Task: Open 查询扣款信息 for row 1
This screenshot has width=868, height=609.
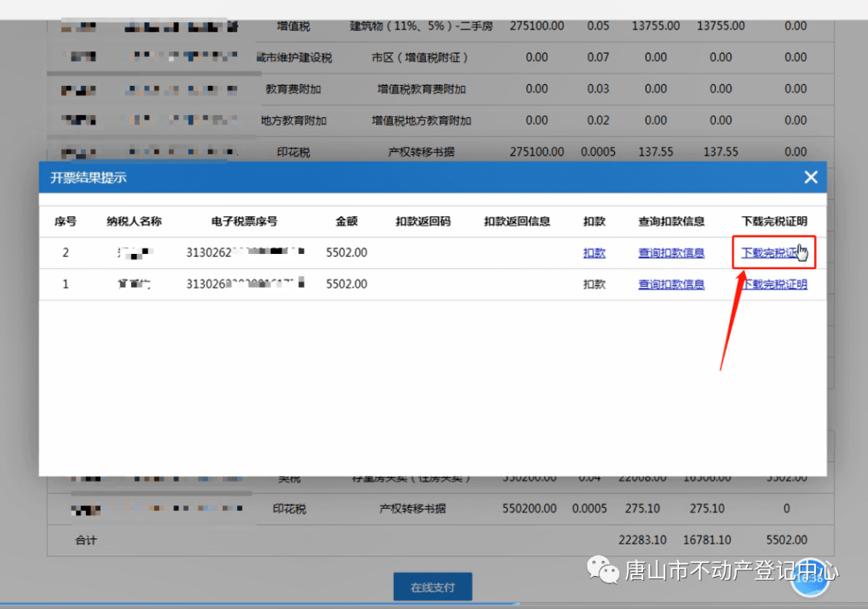Action: (671, 284)
